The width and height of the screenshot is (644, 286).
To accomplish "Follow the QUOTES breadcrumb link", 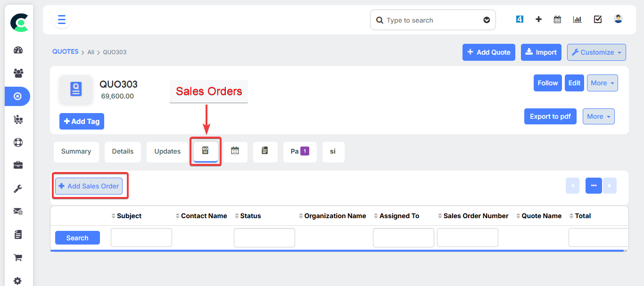I will point(65,52).
